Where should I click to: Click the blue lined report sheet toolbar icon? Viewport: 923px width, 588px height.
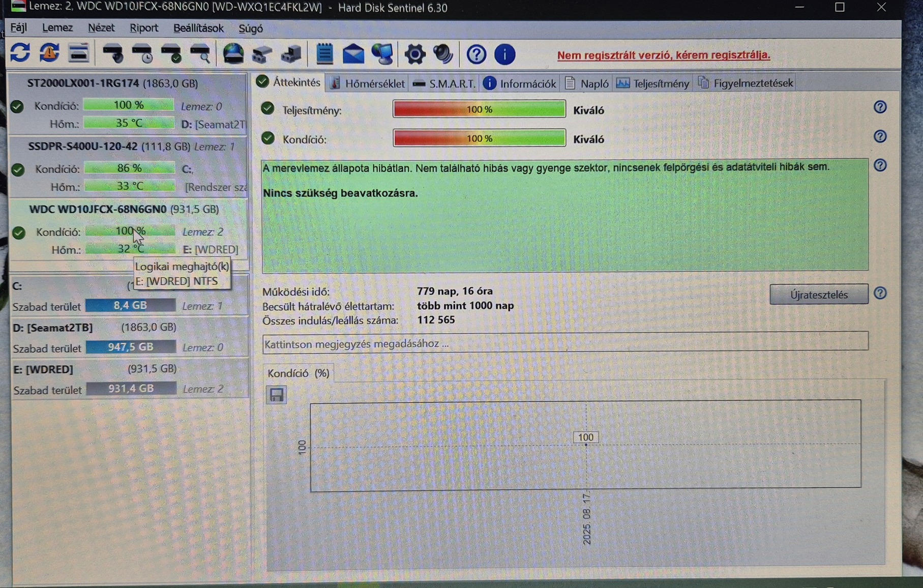tap(324, 53)
